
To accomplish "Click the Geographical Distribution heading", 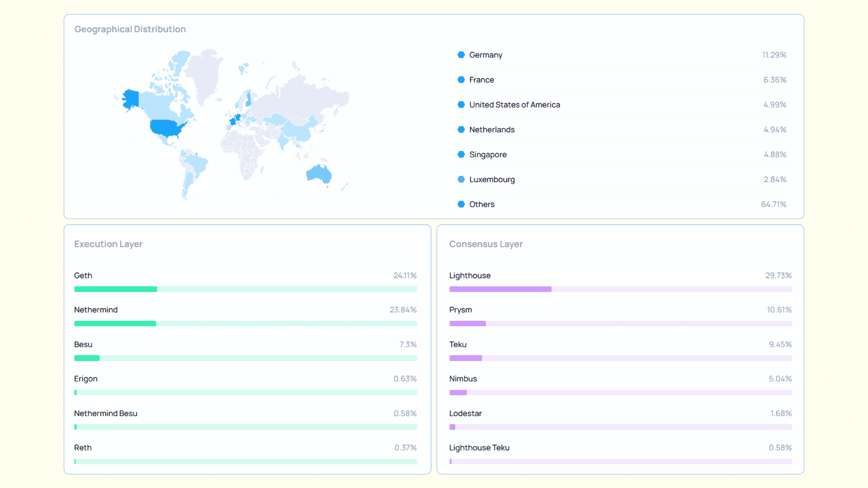I will click(130, 29).
